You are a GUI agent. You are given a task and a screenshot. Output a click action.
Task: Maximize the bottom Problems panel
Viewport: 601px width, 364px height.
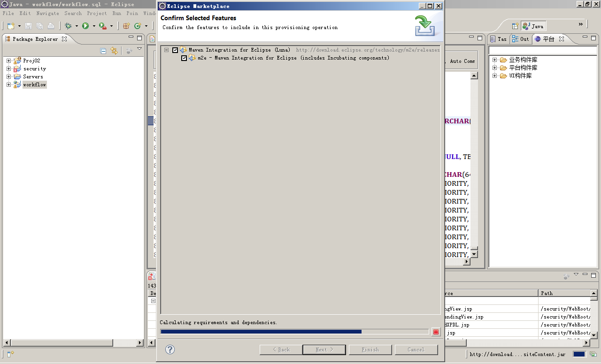click(x=594, y=275)
